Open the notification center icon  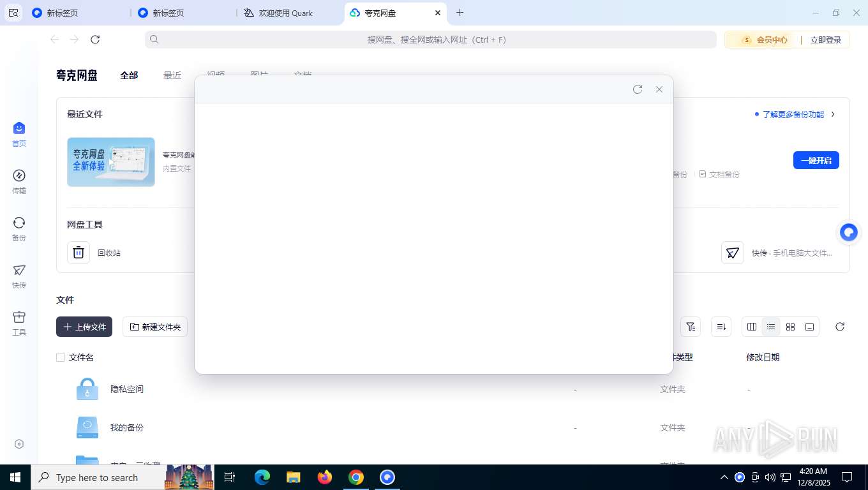tap(847, 477)
